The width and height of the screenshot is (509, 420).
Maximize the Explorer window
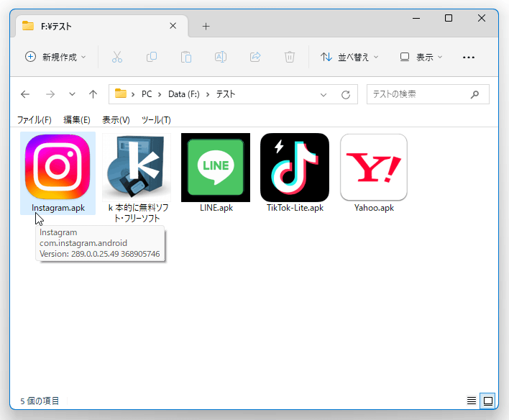point(449,18)
